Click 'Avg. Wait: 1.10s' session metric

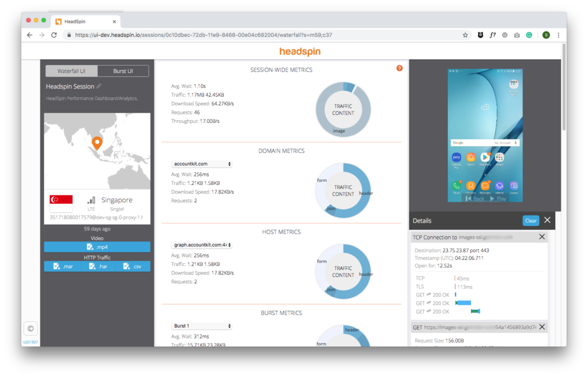point(188,86)
